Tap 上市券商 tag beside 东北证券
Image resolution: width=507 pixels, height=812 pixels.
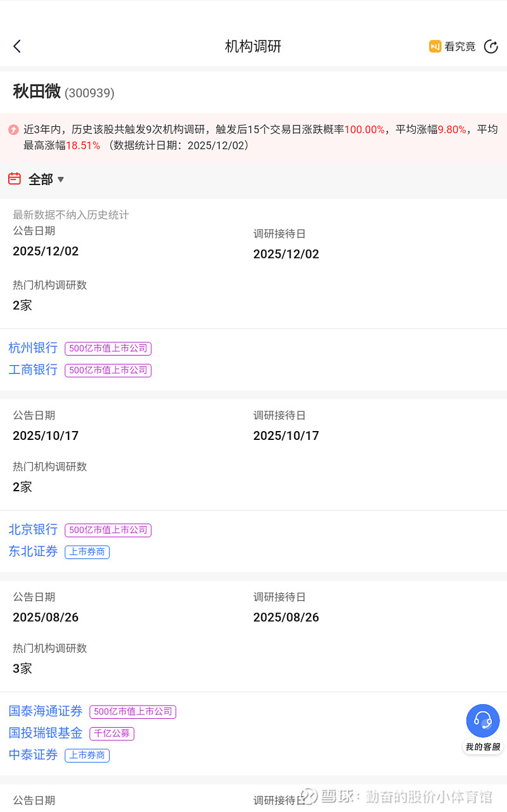tap(87, 552)
